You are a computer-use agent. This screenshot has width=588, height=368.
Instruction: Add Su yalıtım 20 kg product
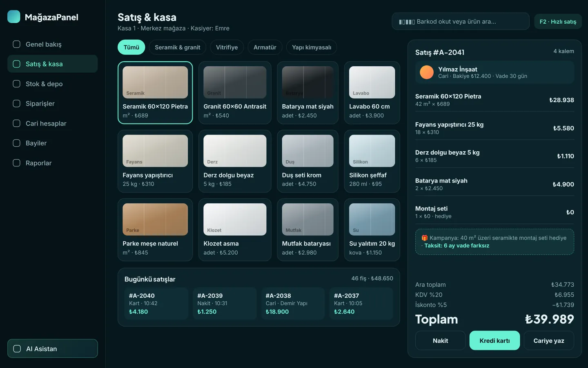[x=372, y=230]
